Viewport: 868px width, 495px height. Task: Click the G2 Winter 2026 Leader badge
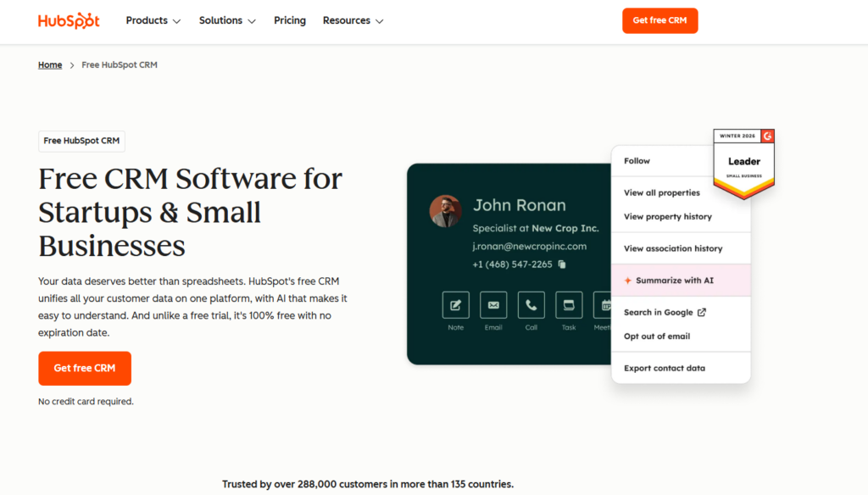coord(743,164)
